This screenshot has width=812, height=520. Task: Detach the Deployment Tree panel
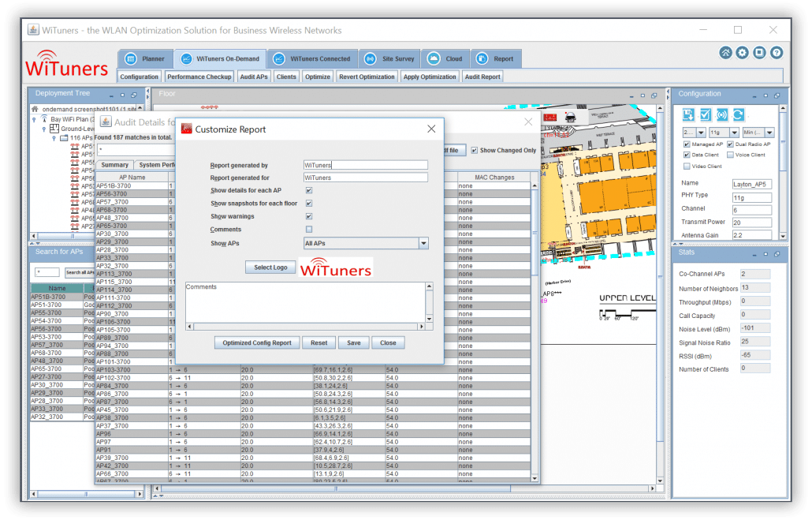(134, 95)
